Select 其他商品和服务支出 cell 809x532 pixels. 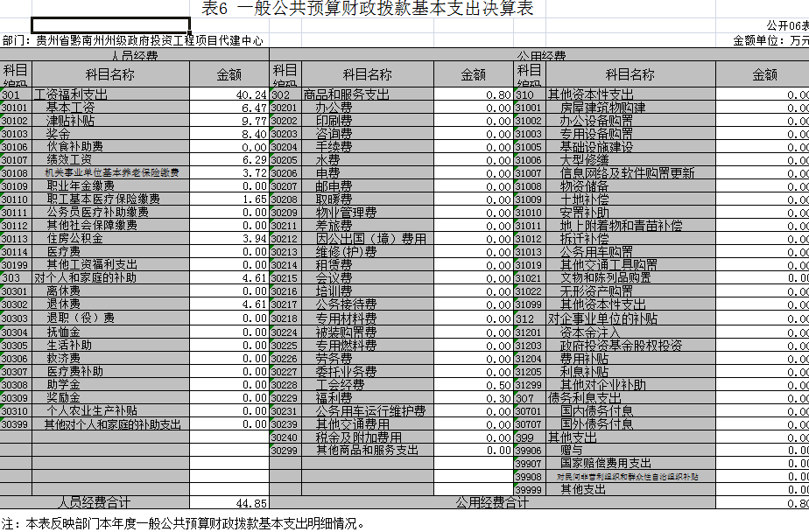click(x=368, y=450)
